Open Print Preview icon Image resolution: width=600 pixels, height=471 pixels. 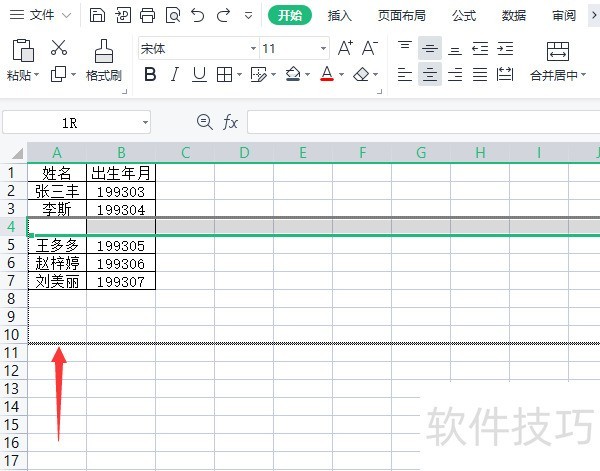173,15
